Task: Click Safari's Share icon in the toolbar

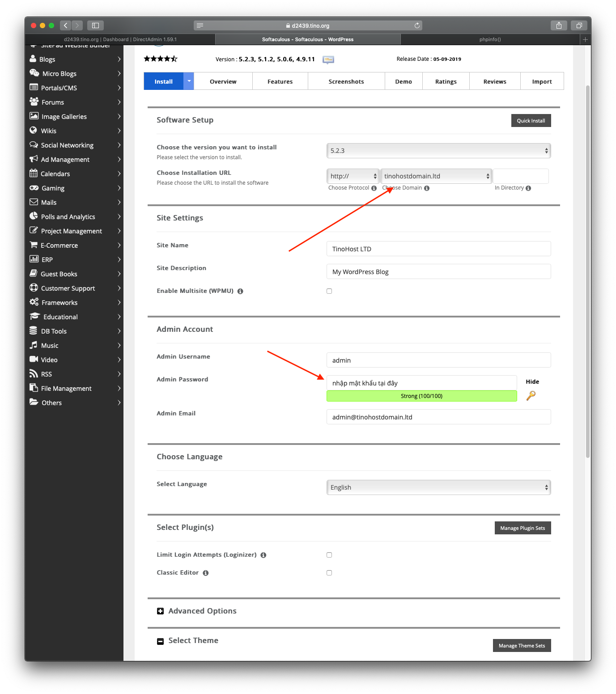Action: coord(559,25)
